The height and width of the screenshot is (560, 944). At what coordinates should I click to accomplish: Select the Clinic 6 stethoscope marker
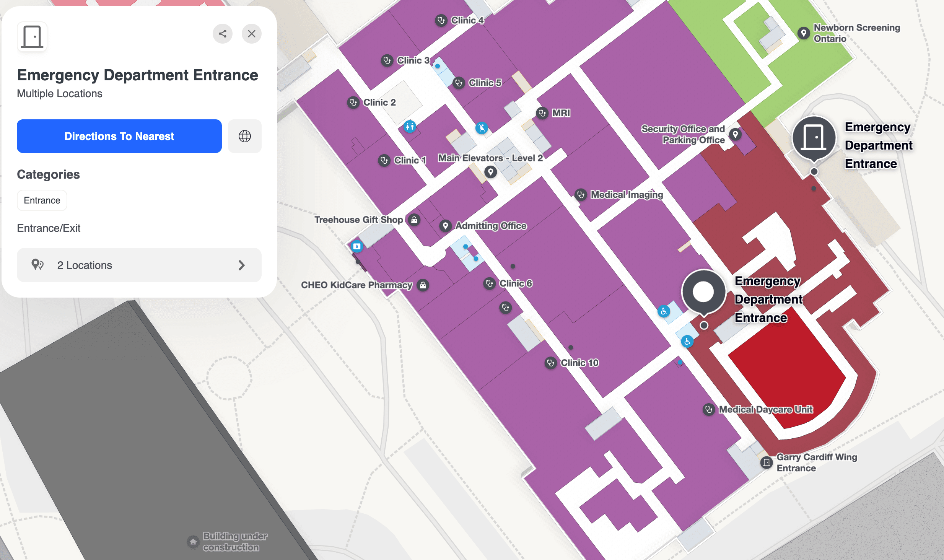point(489,283)
